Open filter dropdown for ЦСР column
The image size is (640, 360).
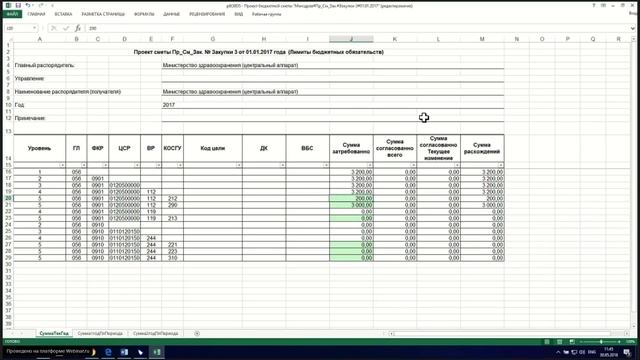137,165
